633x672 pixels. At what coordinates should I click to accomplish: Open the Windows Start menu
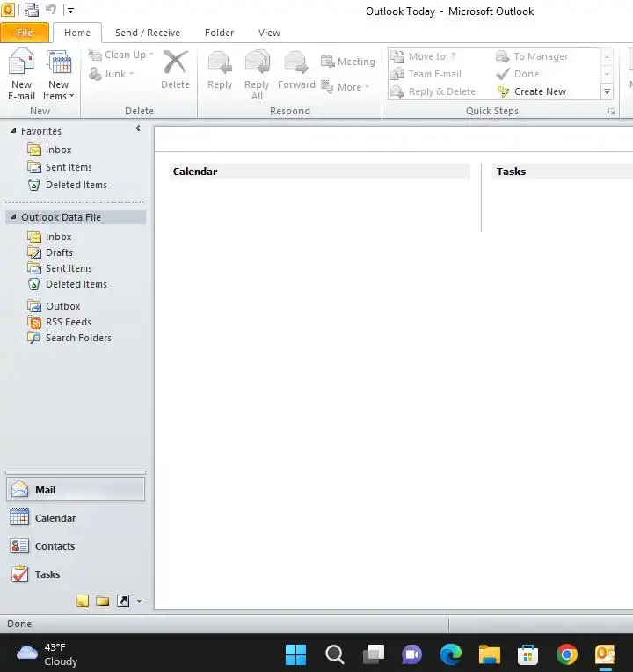(295, 654)
